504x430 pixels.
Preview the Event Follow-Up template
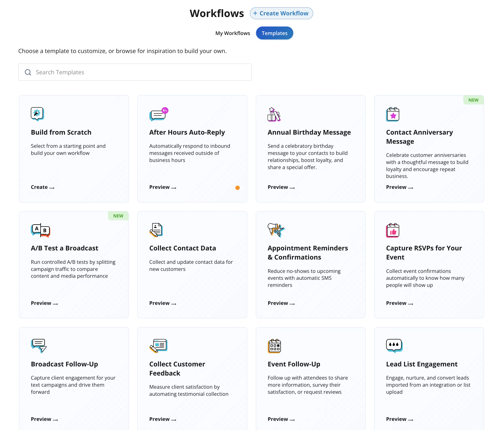[281, 419]
